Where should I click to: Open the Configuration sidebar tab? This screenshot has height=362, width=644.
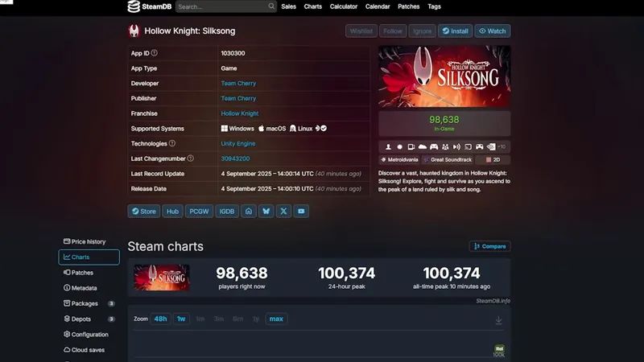tap(89, 335)
